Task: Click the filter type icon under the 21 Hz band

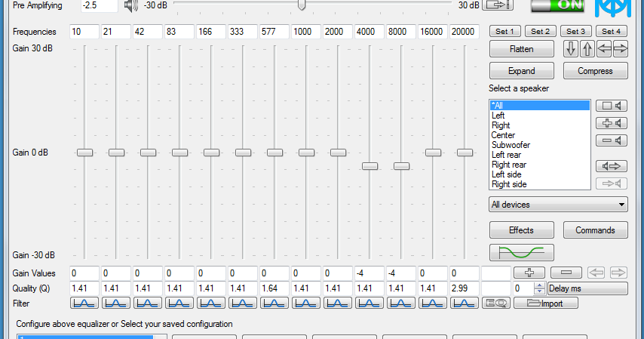Action: point(116,304)
